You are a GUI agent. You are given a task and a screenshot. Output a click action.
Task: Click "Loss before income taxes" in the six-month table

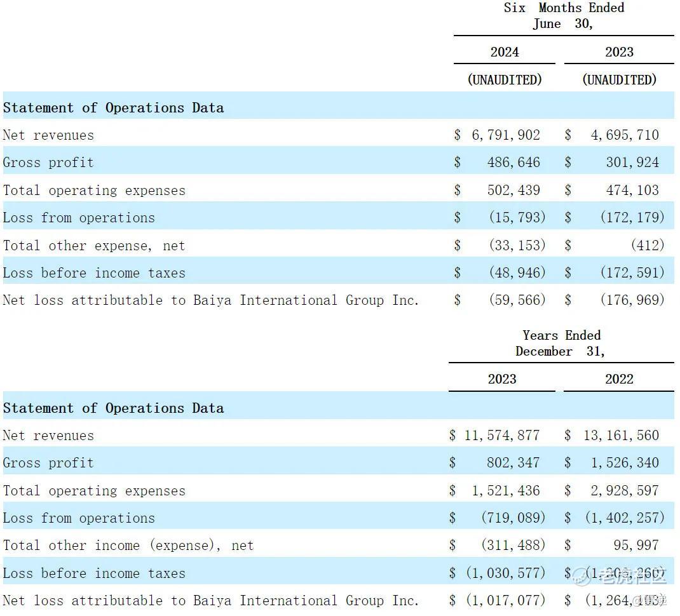click(x=94, y=273)
